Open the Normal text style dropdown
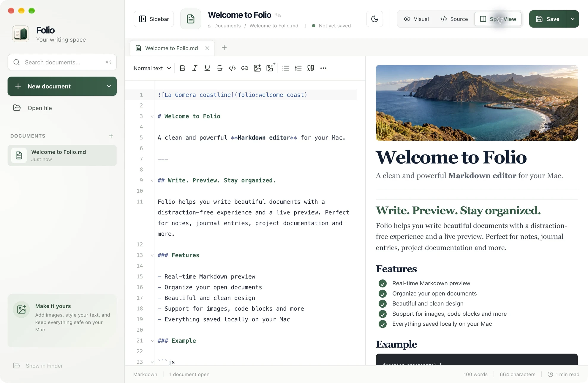588x383 pixels. point(152,68)
